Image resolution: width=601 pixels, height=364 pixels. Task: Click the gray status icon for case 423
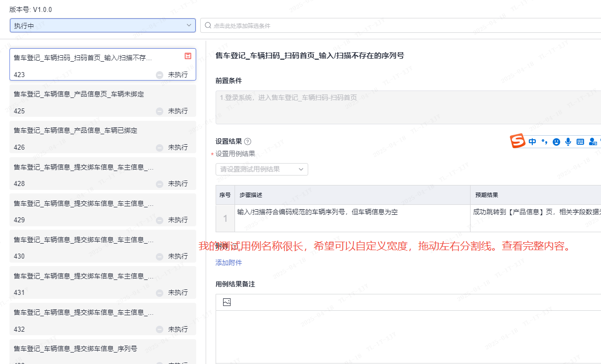[159, 75]
